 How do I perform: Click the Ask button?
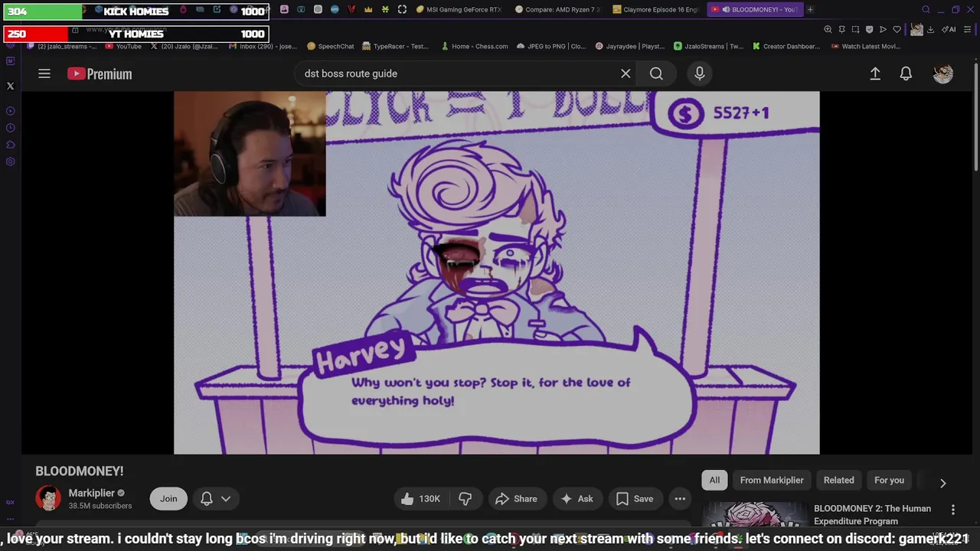click(577, 499)
